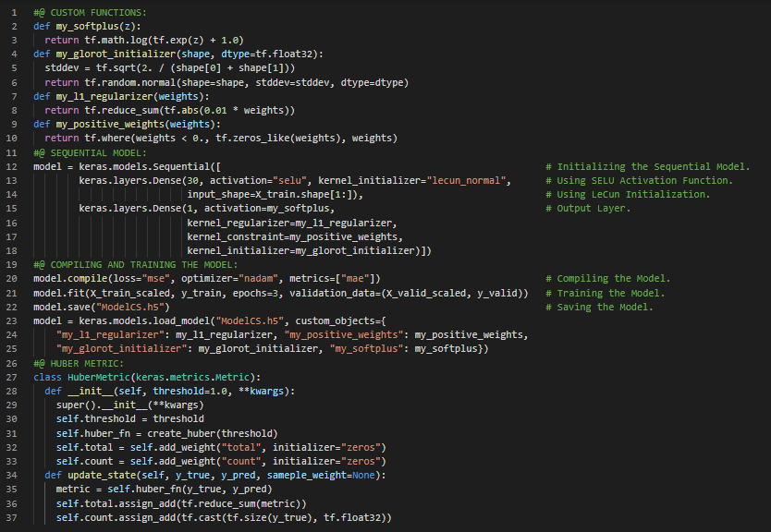Place cursor on the "#@ CUSTOM FUNCTIONS:" comment
Screen dimensions: 771x532
pyautogui.click(x=87, y=10)
